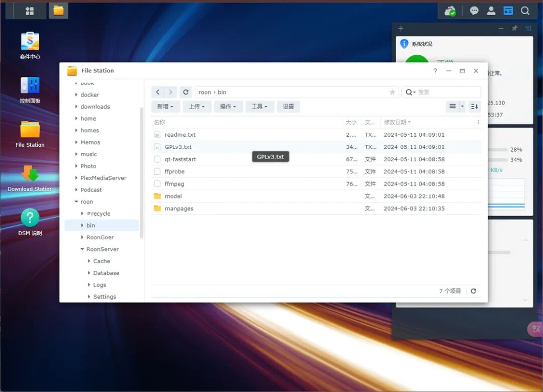Open the Control Panel desktop icon
This screenshot has height=392, width=543.
(x=30, y=89)
